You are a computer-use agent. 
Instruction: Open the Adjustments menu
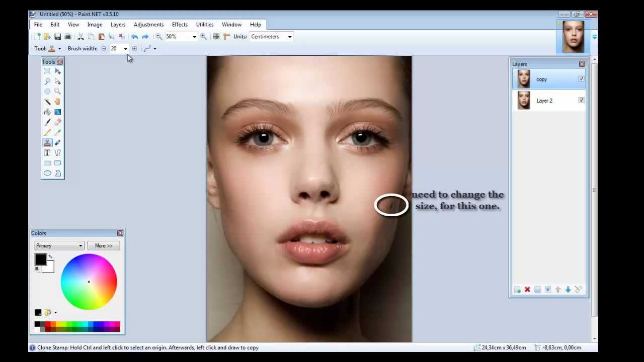[148, 25]
